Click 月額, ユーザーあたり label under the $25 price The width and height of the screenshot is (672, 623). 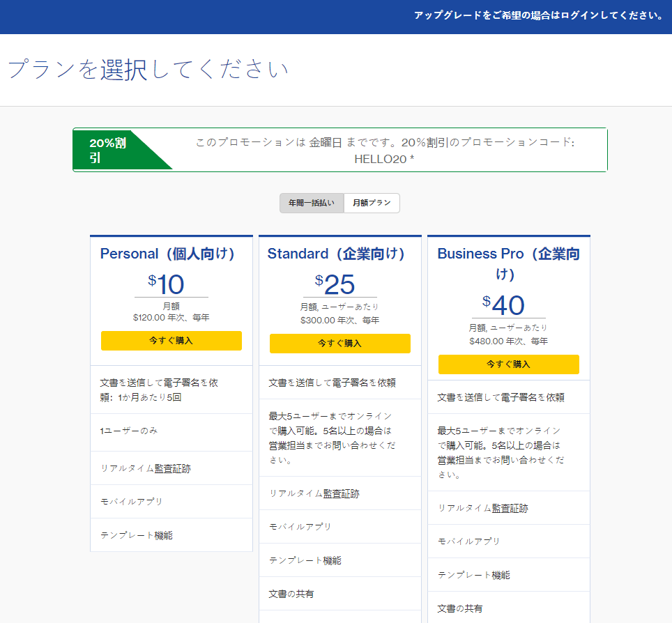tap(340, 307)
